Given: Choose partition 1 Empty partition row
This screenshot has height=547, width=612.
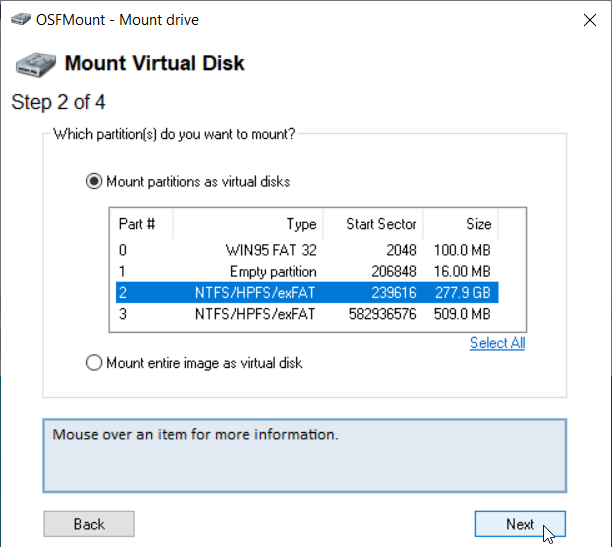Looking at the screenshot, I should tap(307, 271).
